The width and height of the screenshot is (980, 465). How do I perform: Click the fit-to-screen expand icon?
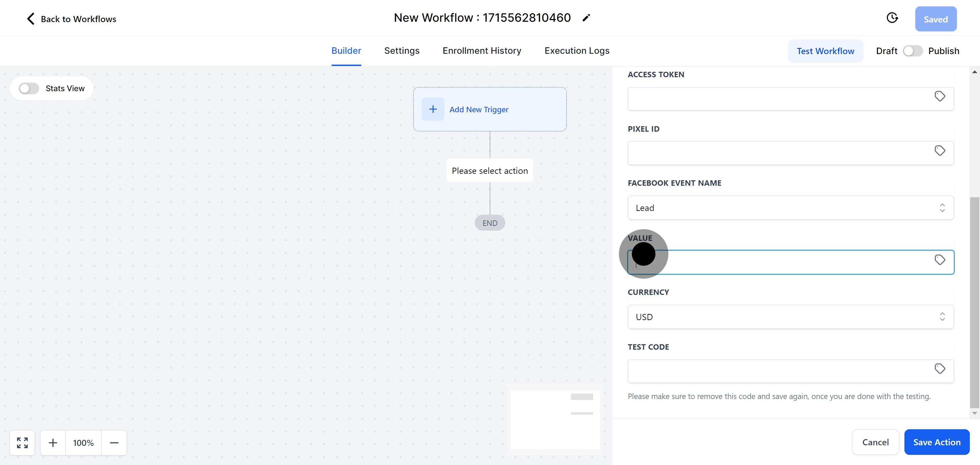pyautogui.click(x=22, y=443)
